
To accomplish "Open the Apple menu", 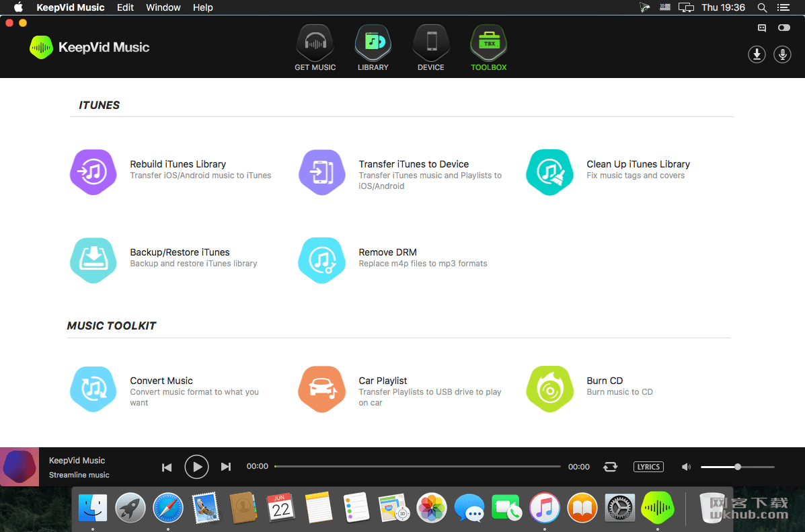I will tap(18, 7).
